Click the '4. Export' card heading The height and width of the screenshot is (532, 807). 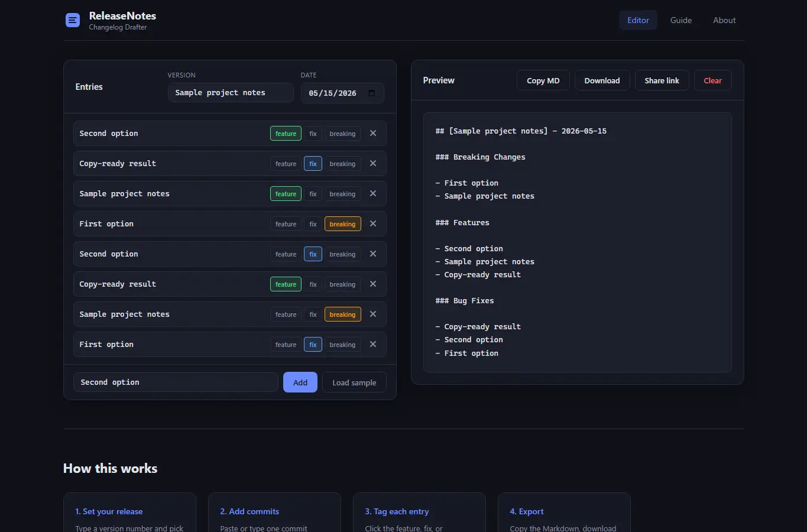point(527,511)
